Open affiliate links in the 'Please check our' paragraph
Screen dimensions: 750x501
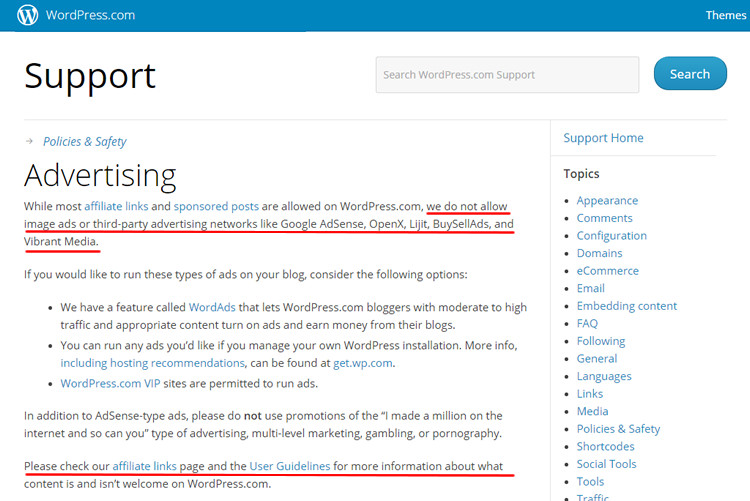pyautogui.click(x=144, y=466)
